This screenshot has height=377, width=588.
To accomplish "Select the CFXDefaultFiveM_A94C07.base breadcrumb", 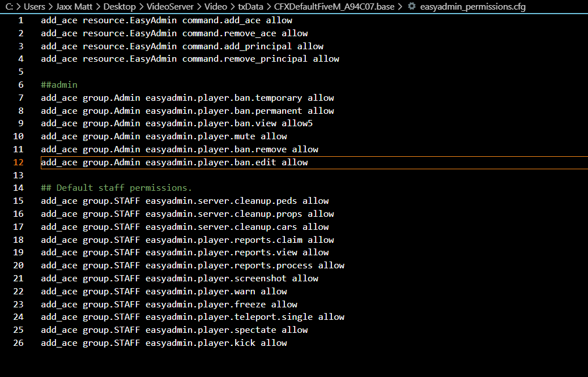I will point(334,7).
